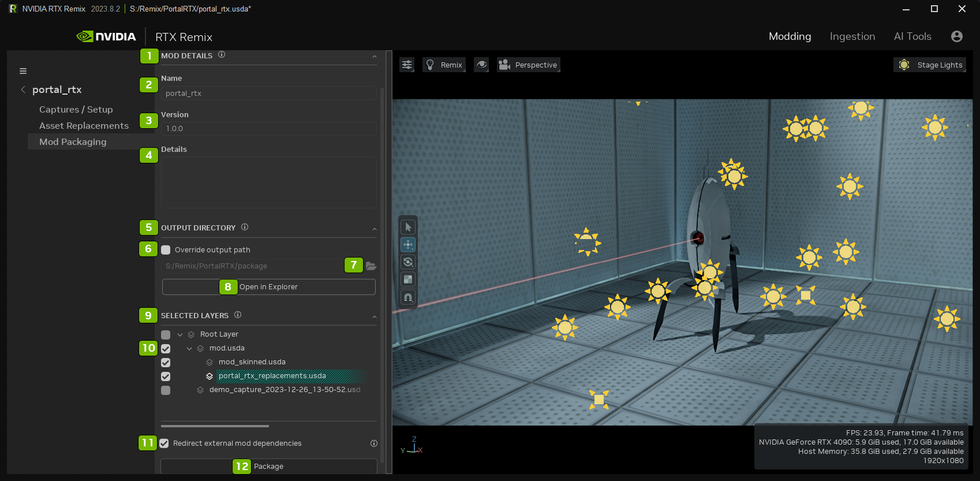Select Mod Packaging in sidebar
The height and width of the screenshot is (481, 980).
(73, 142)
